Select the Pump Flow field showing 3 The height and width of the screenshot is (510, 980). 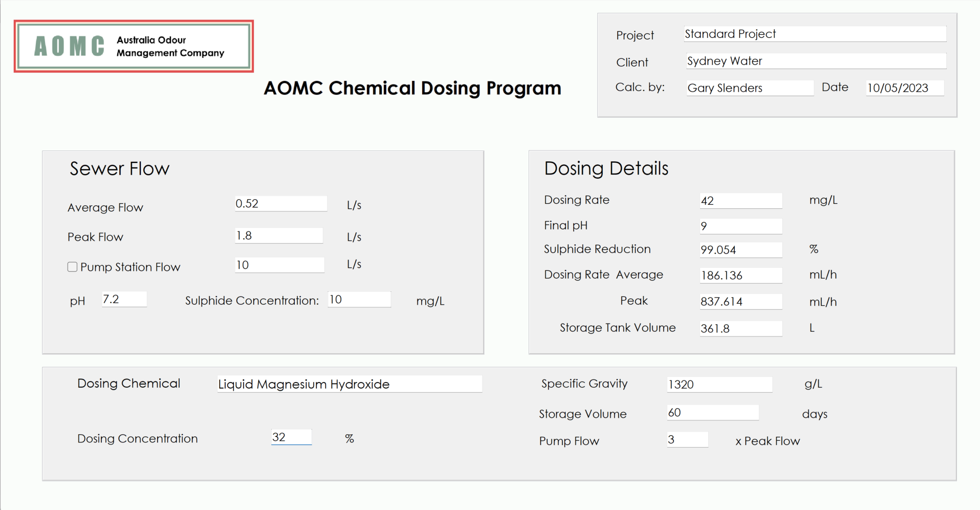(x=687, y=439)
